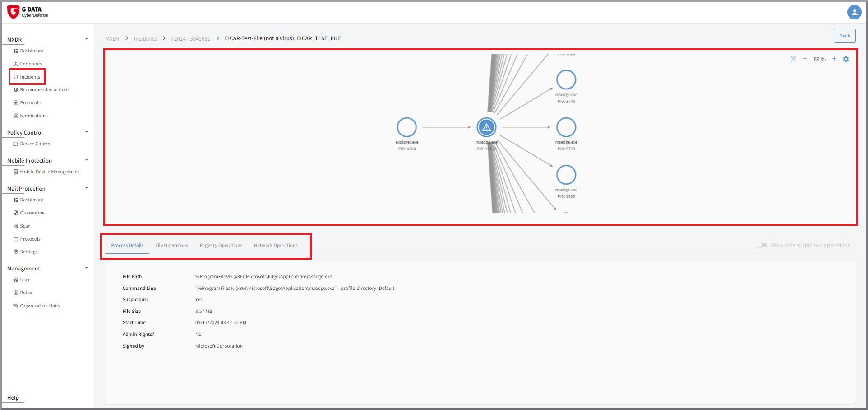This screenshot has height=410, width=868.
Task: Open Device Control
Action: coord(32,144)
